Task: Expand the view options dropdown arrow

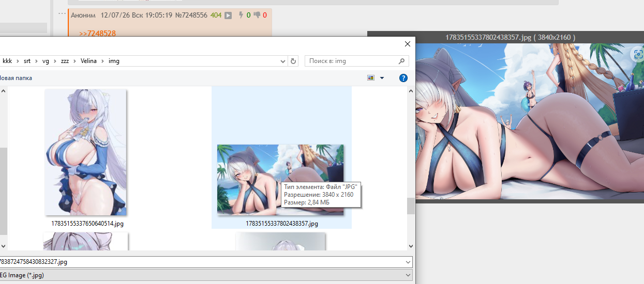Action: click(382, 78)
